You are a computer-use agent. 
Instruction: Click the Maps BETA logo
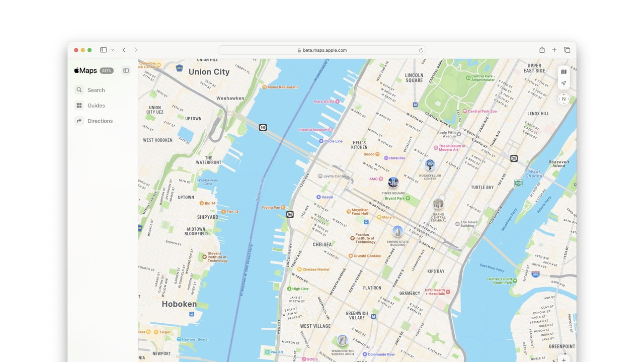pyautogui.click(x=94, y=71)
